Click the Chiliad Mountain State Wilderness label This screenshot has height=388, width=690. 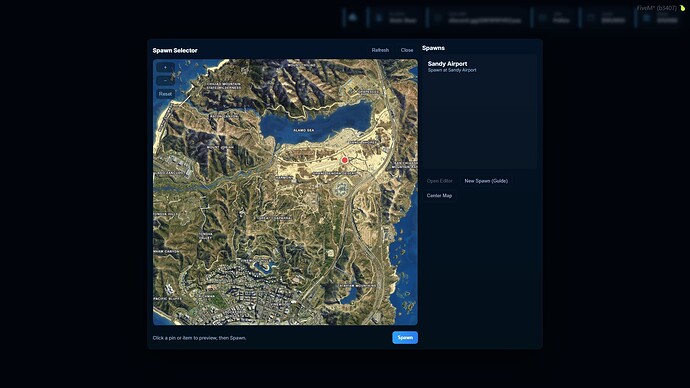pos(224,86)
